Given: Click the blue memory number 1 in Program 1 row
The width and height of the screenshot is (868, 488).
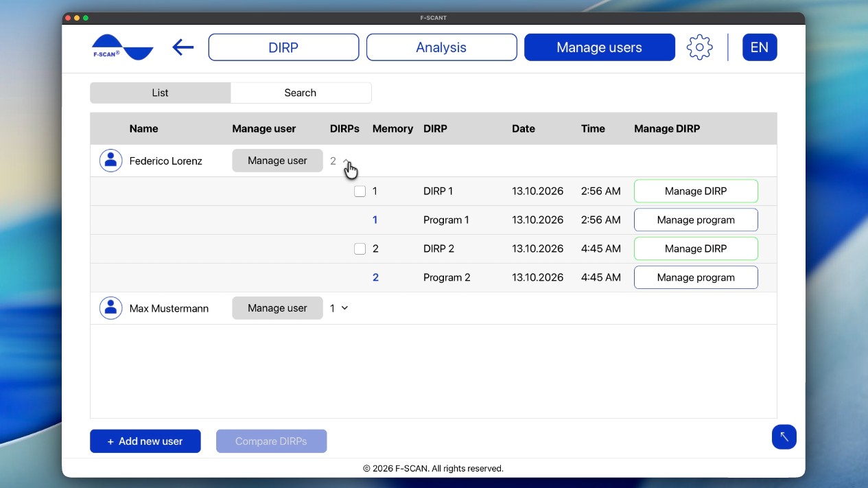Looking at the screenshot, I should pos(375,220).
